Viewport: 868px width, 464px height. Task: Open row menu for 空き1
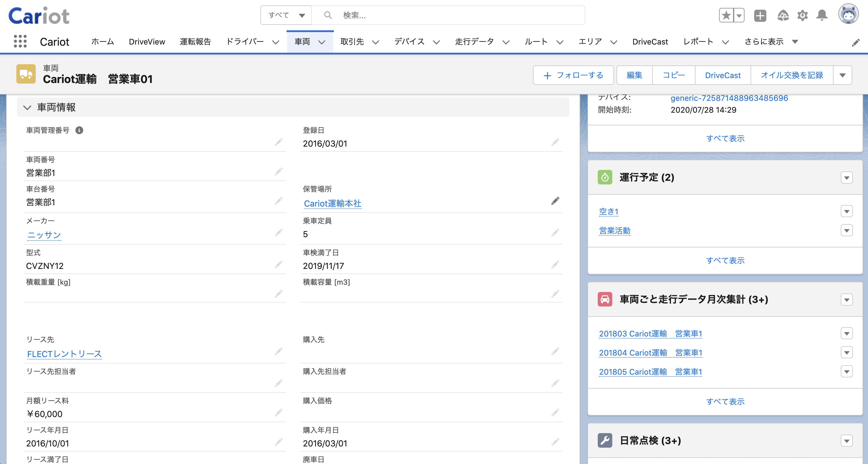[x=847, y=211]
